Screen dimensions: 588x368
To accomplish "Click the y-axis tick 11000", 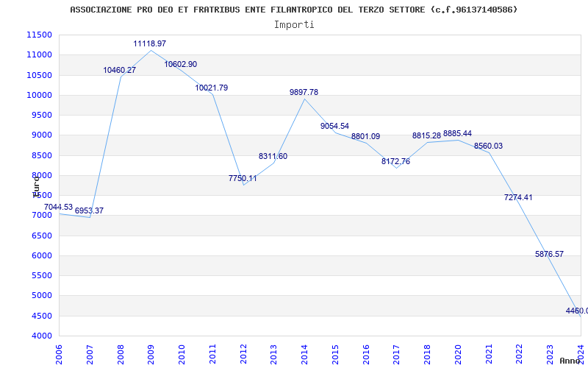I will tap(39, 54).
